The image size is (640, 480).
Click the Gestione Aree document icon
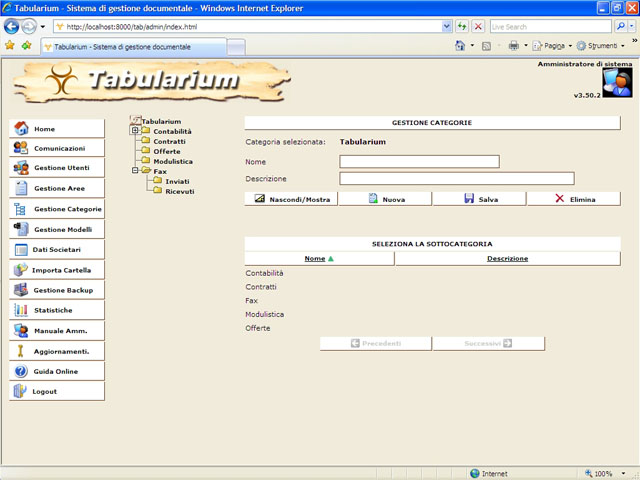[x=21, y=188]
